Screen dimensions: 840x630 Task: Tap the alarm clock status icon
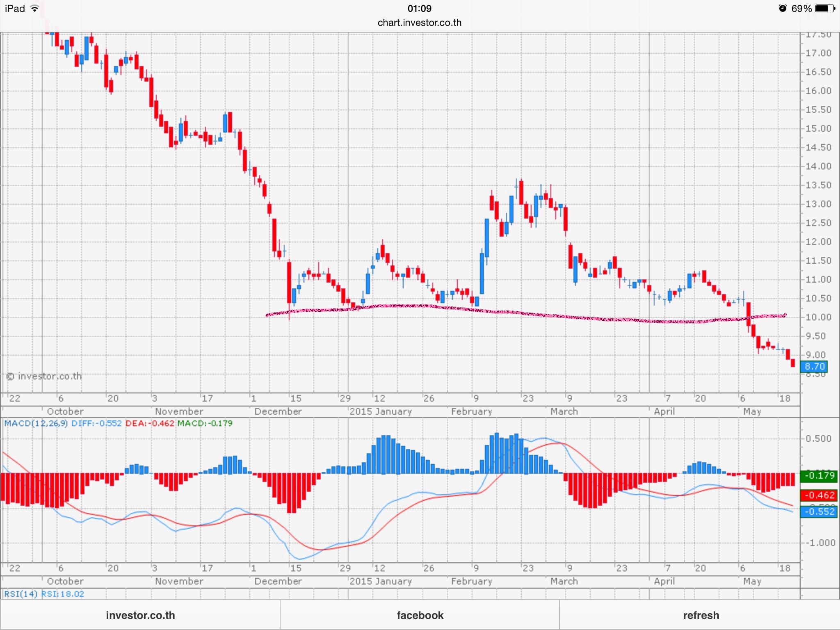(783, 8)
